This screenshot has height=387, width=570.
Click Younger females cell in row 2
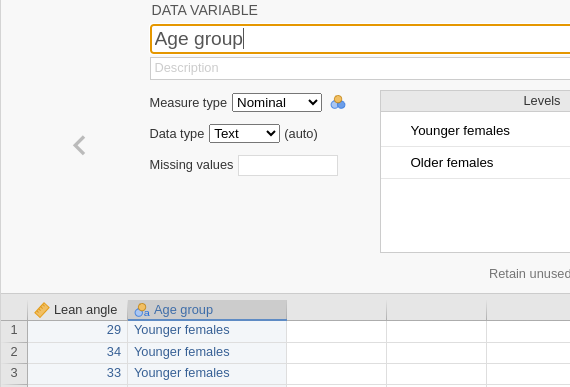click(x=207, y=352)
